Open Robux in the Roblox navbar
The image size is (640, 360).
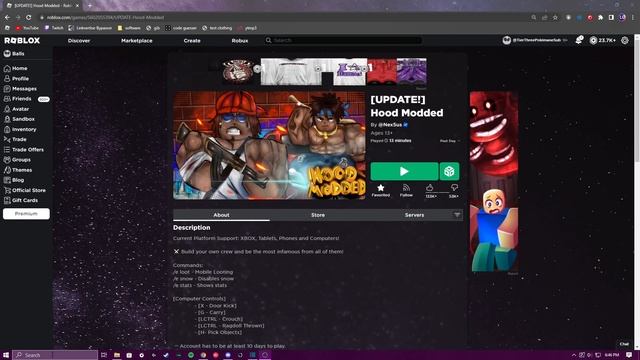click(240, 41)
